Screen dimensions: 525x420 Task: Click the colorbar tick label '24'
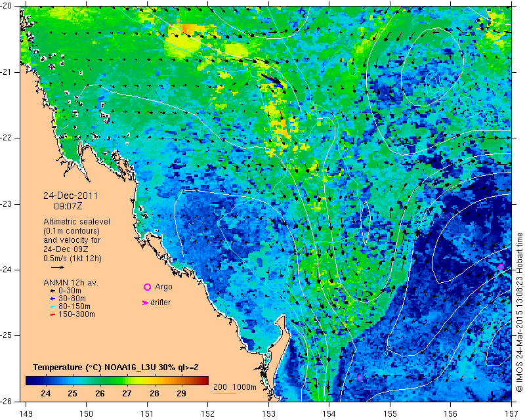tap(46, 393)
